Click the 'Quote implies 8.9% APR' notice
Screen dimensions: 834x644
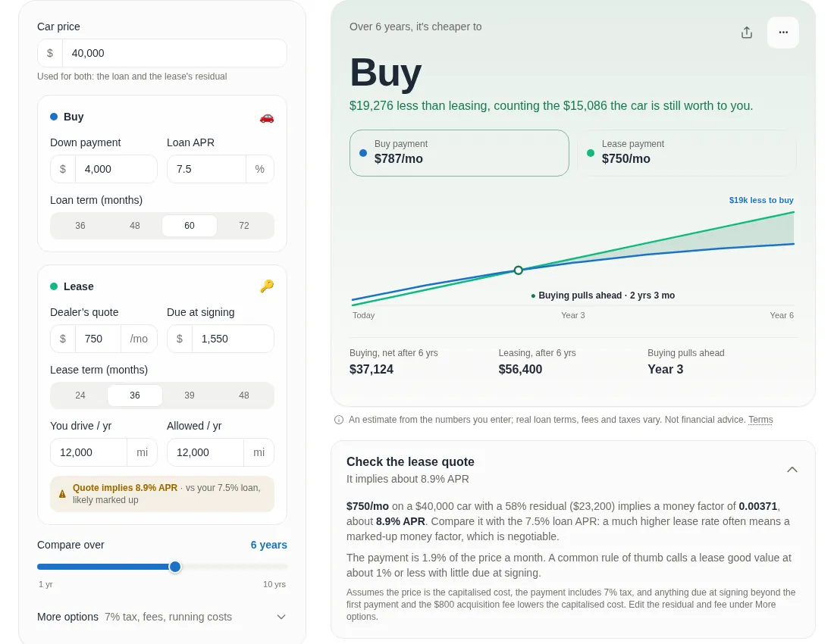[x=161, y=494]
